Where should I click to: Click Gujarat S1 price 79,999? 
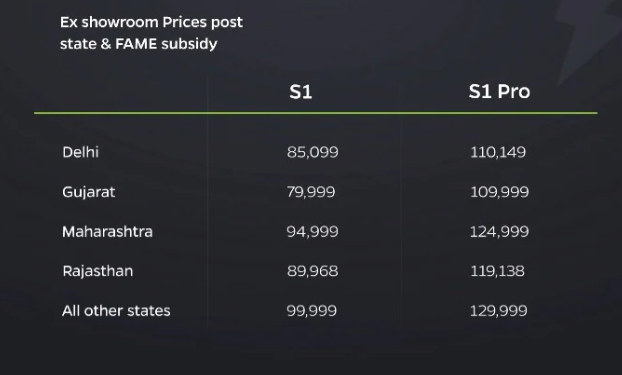[311, 192]
